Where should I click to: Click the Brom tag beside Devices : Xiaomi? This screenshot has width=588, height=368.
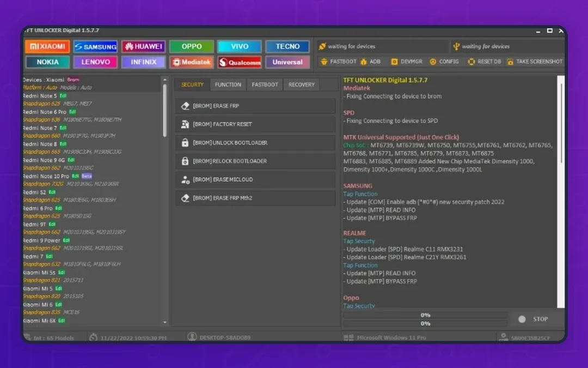pyautogui.click(x=73, y=80)
